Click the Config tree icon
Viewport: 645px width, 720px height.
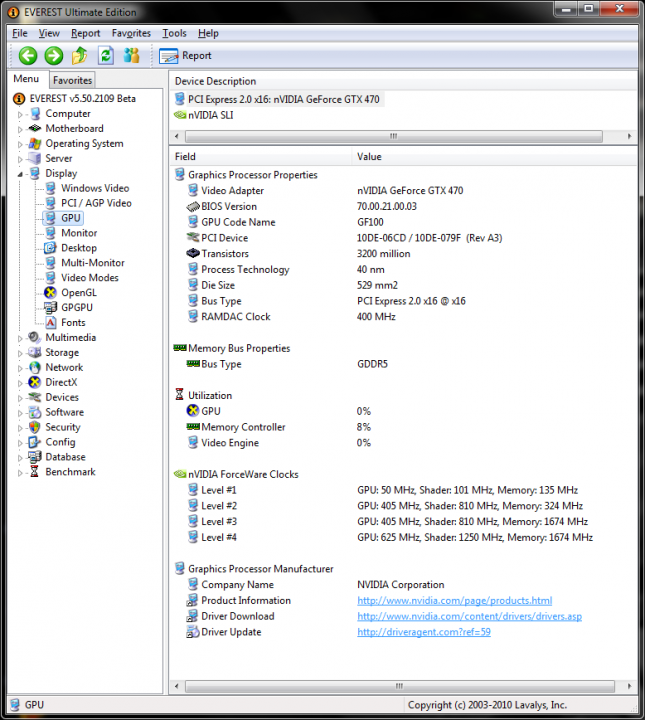coord(34,442)
